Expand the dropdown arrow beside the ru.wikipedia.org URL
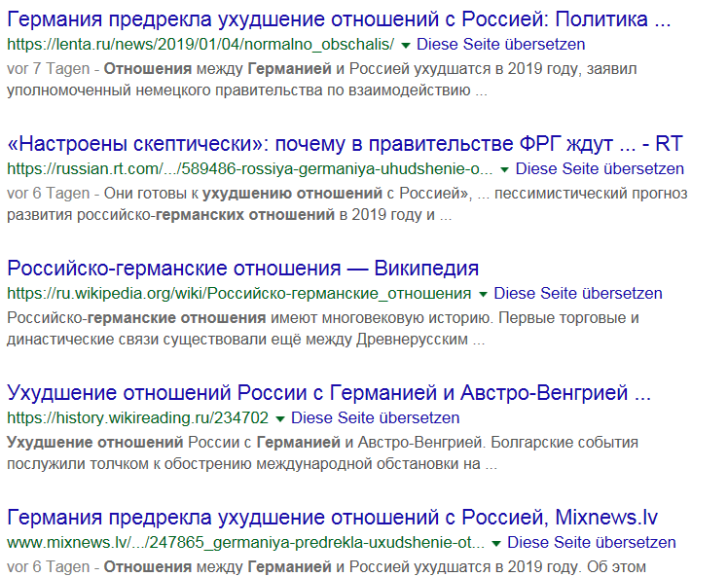This screenshot has height=577, width=728. [482, 294]
